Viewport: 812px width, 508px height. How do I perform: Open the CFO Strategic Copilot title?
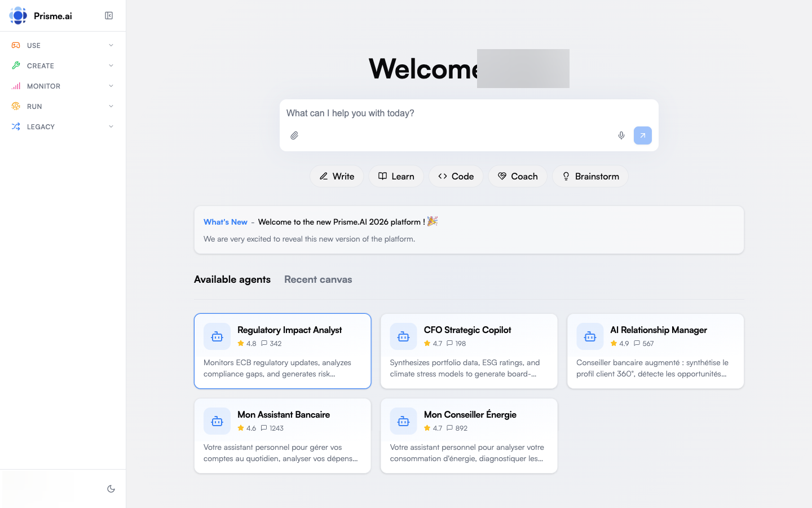(467, 330)
